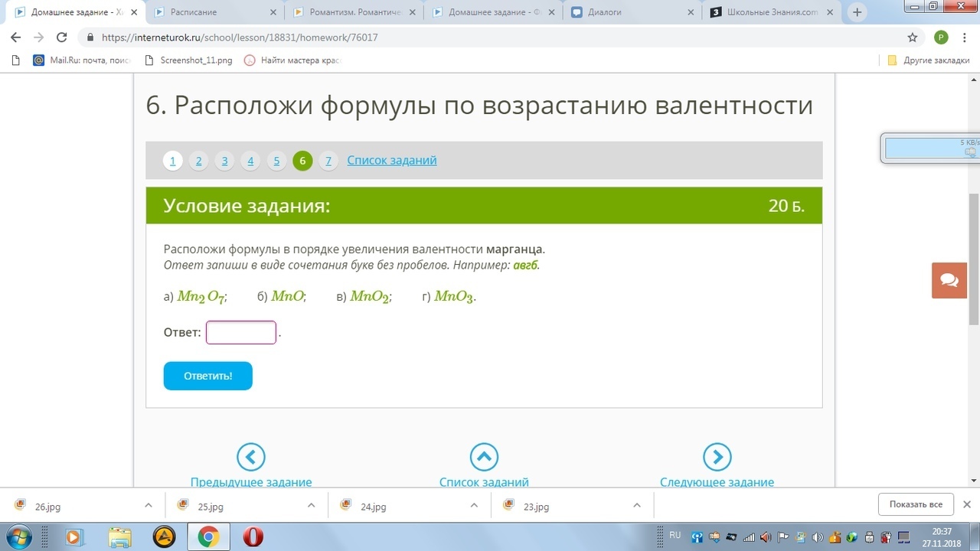The width and height of the screenshot is (980, 551).
Task: Click the browser forward arrow
Action: pyautogui.click(x=39, y=37)
